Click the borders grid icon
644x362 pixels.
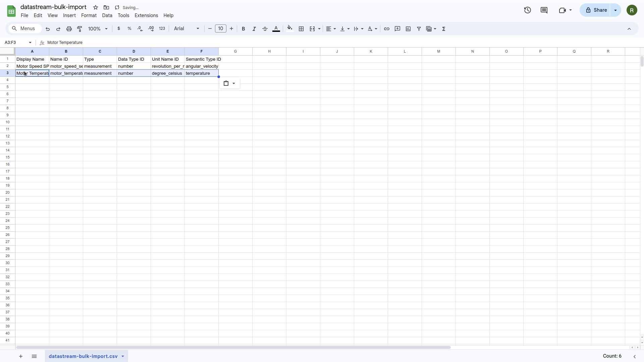pyautogui.click(x=301, y=29)
